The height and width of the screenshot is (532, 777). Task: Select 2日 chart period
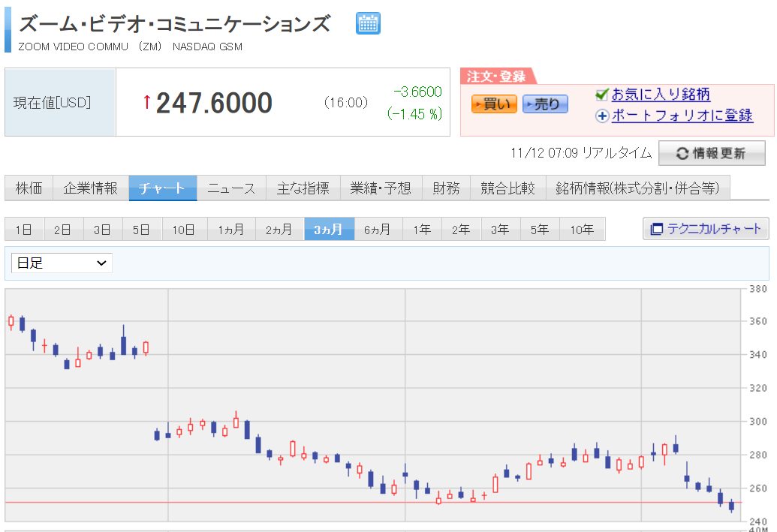[63, 230]
